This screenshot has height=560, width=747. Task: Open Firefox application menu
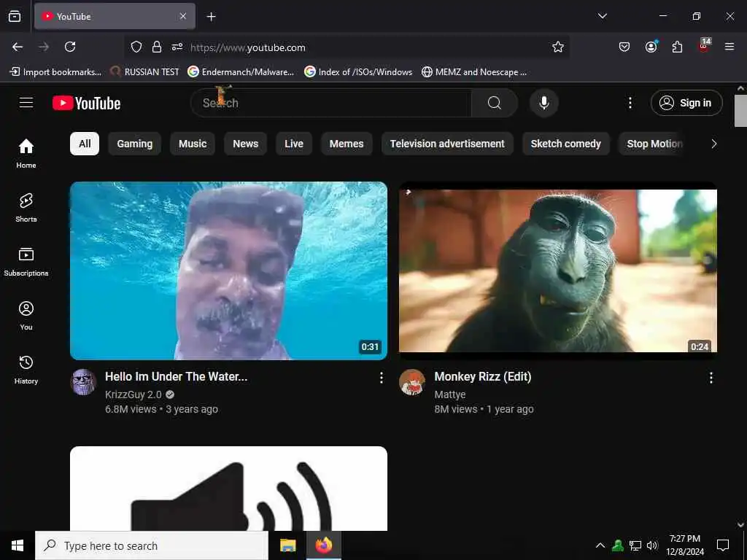click(x=729, y=47)
